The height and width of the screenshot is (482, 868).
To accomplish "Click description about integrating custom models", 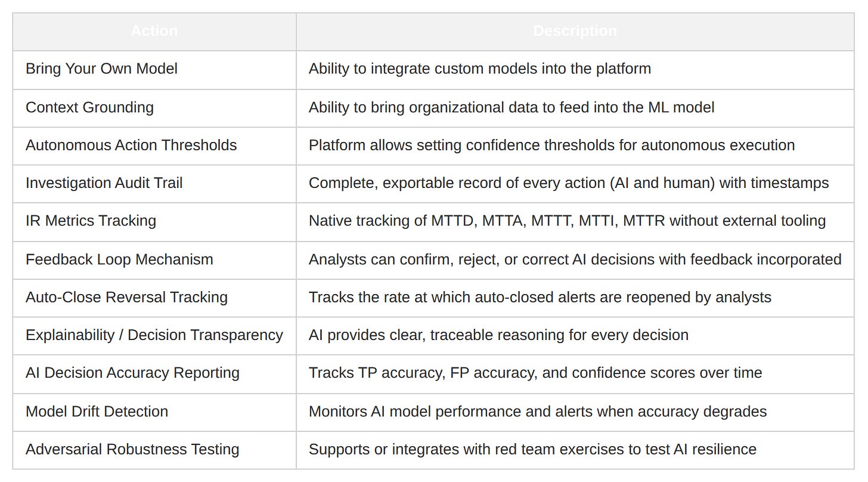I will (x=480, y=69).
